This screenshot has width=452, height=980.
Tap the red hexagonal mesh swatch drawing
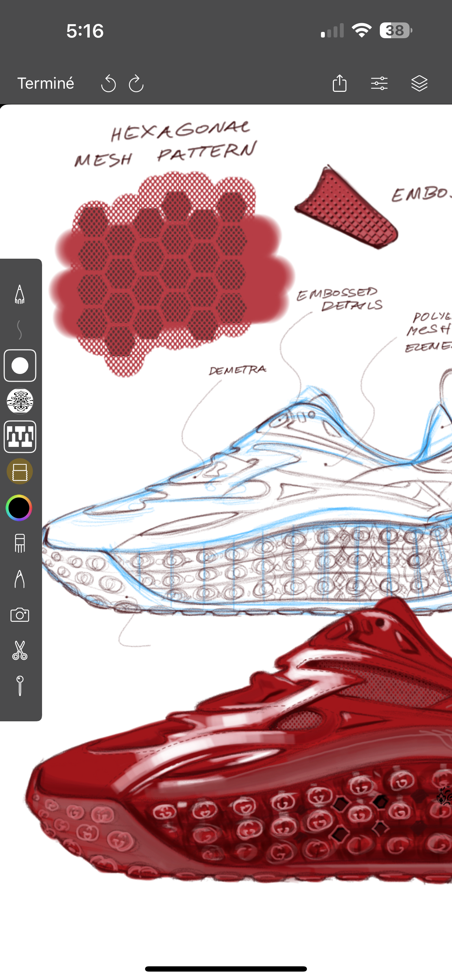click(171, 274)
